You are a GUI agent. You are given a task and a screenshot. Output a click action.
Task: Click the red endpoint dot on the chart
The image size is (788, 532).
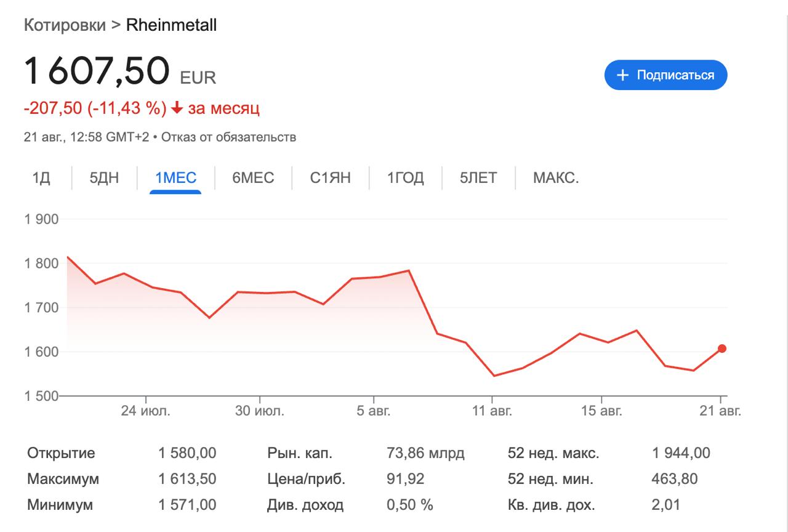click(x=722, y=349)
